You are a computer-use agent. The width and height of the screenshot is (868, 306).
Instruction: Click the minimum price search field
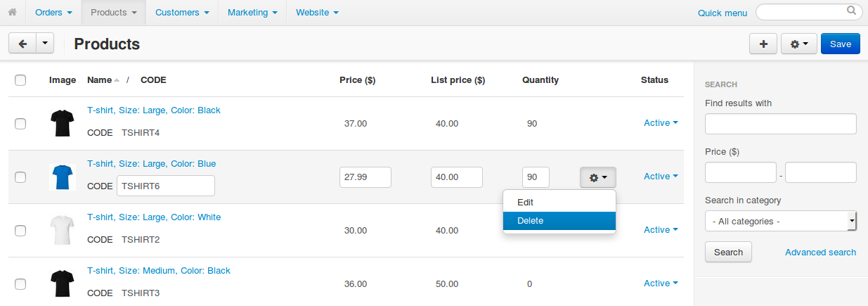(x=741, y=172)
